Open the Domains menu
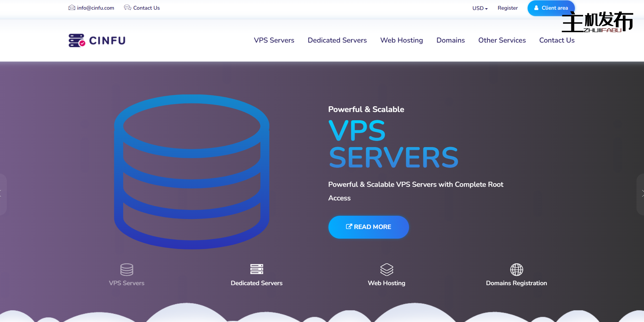The height and width of the screenshot is (322, 644). (x=451, y=40)
